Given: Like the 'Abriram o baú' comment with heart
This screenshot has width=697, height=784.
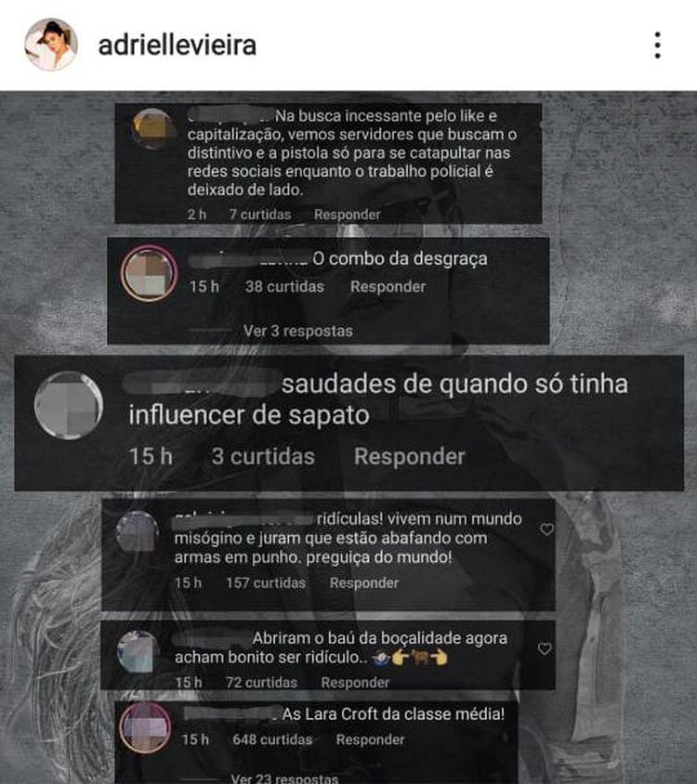Looking at the screenshot, I should click(545, 648).
